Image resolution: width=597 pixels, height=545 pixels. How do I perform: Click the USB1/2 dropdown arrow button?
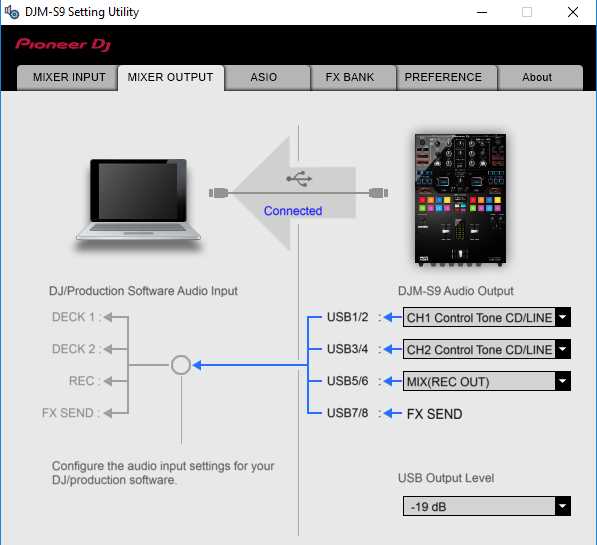pyautogui.click(x=562, y=317)
